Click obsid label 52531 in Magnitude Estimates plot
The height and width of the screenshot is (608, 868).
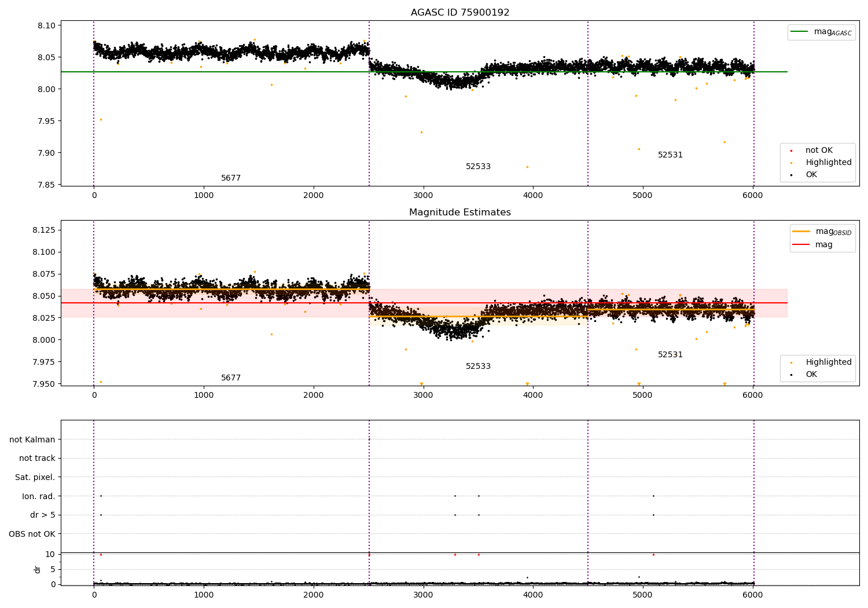click(671, 355)
